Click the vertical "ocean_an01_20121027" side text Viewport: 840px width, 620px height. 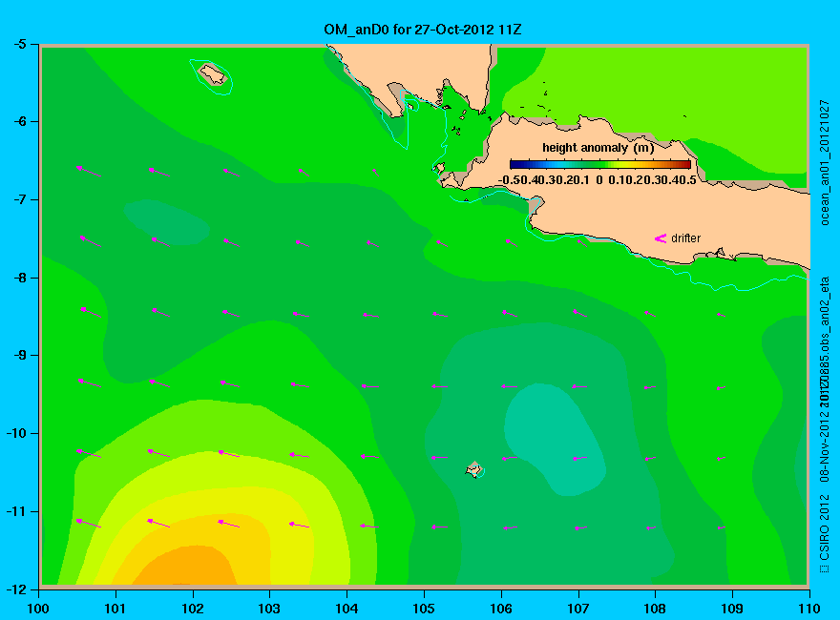tap(825, 163)
